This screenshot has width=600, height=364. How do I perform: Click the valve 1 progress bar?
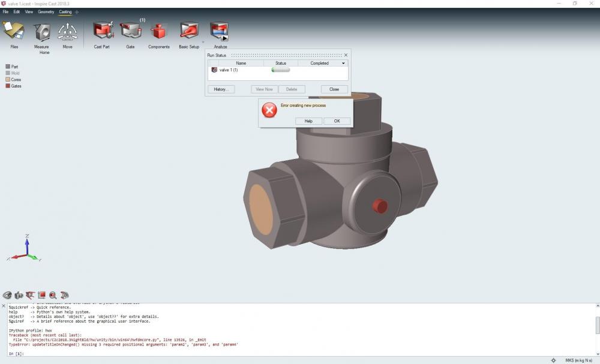[x=280, y=70]
